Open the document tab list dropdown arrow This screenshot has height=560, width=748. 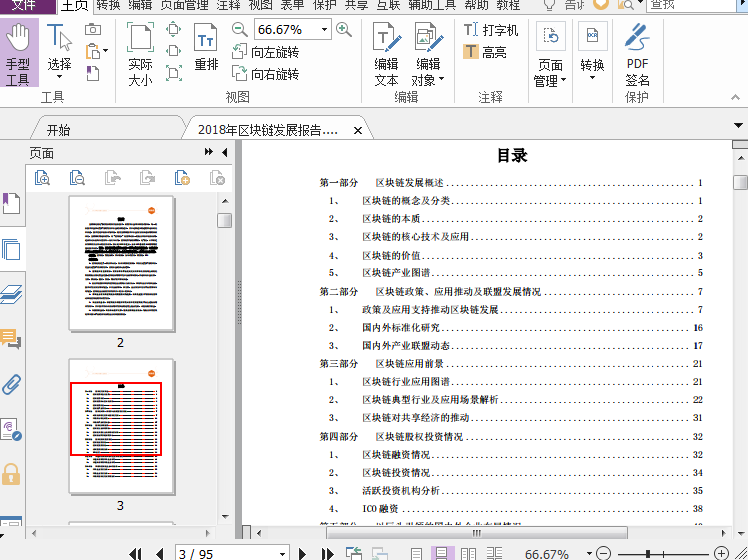(738, 125)
